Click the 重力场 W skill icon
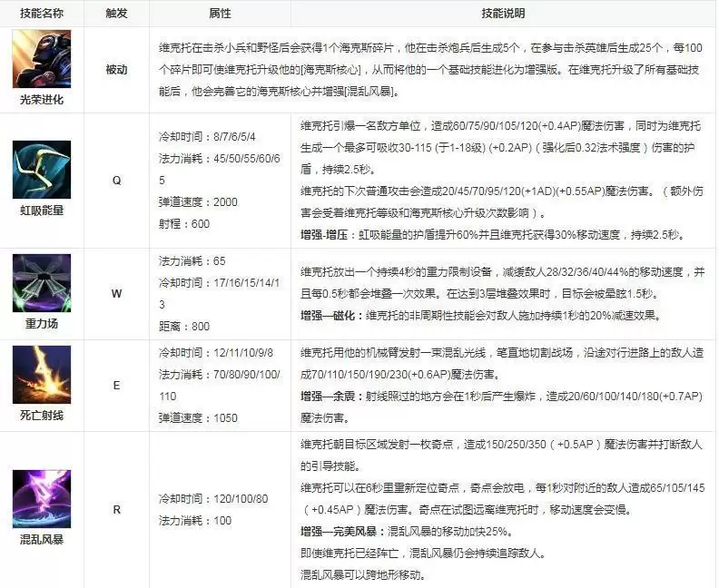 point(42,283)
